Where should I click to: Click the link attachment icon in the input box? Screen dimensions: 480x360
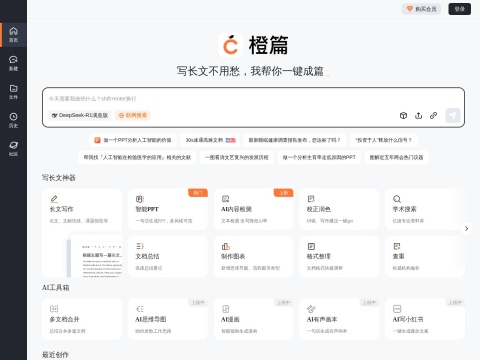point(433,116)
